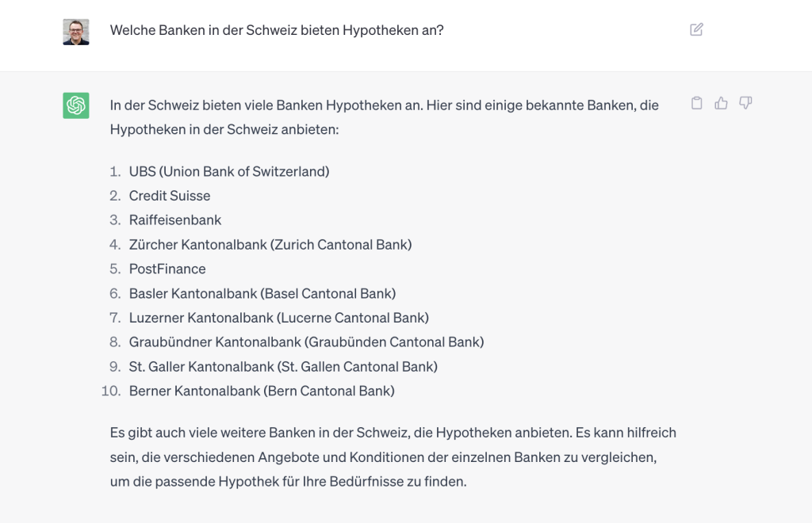Select the Credit Suisse list entry
812x523 pixels.
click(x=170, y=196)
